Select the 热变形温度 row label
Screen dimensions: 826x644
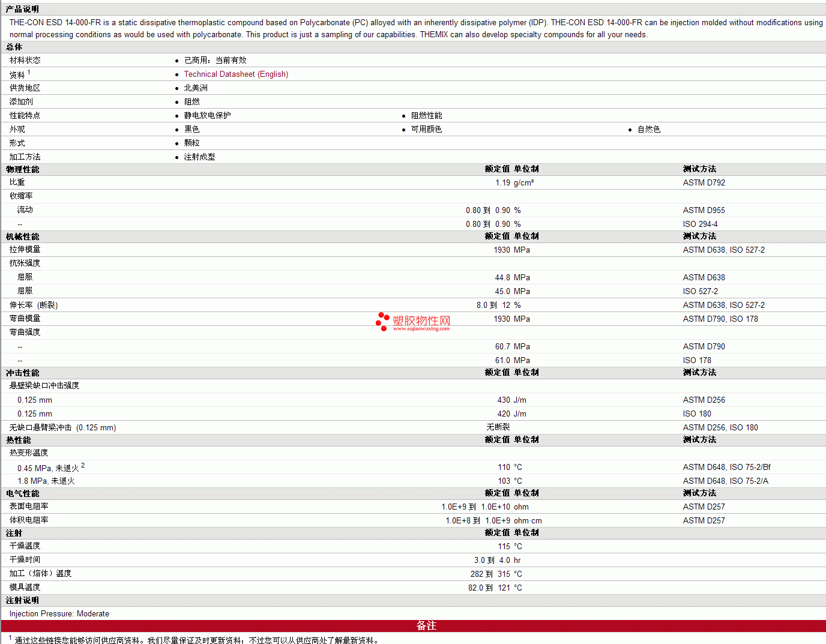point(29,453)
